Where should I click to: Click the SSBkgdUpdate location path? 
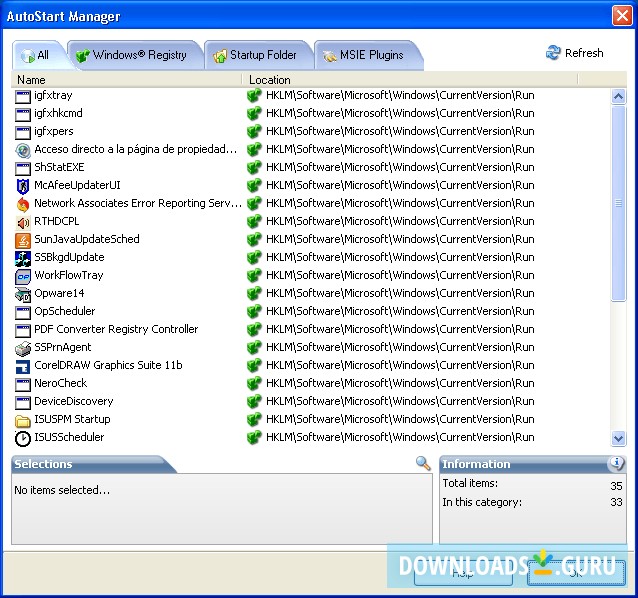[x=400, y=257]
